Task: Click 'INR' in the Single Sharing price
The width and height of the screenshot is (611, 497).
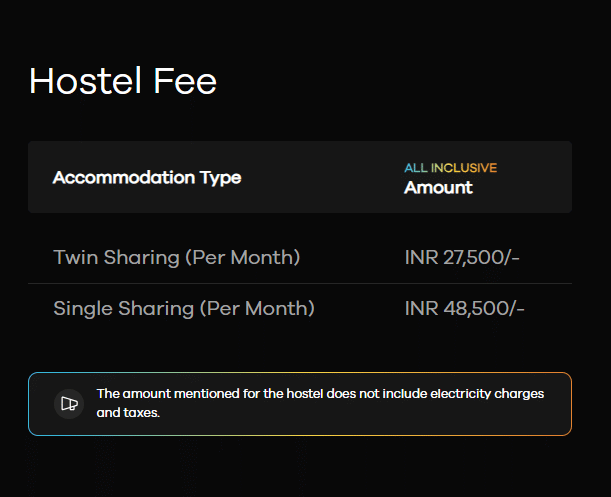Action: tap(420, 308)
